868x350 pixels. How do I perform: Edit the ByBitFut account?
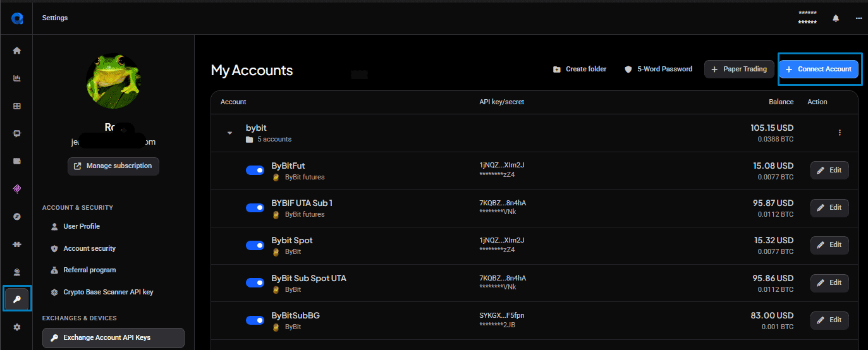tap(829, 170)
